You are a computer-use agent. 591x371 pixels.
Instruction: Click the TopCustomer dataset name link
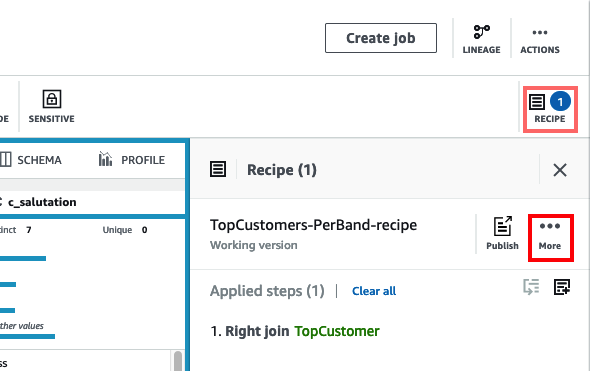tap(337, 331)
